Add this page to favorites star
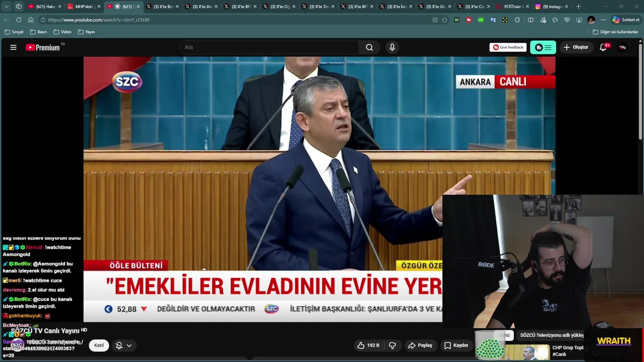Image resolution: width=644 pixels, height=362 pixels. (445, 20)
